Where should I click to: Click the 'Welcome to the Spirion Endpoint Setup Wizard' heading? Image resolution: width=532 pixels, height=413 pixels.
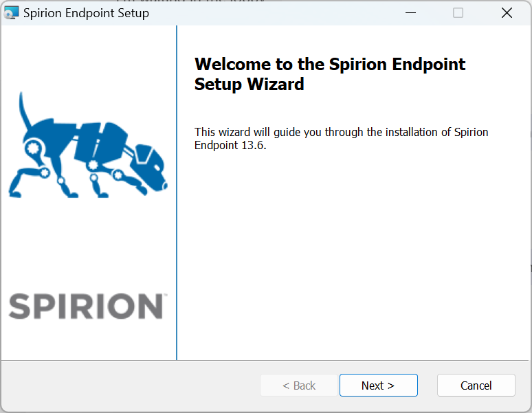point(330,74)
